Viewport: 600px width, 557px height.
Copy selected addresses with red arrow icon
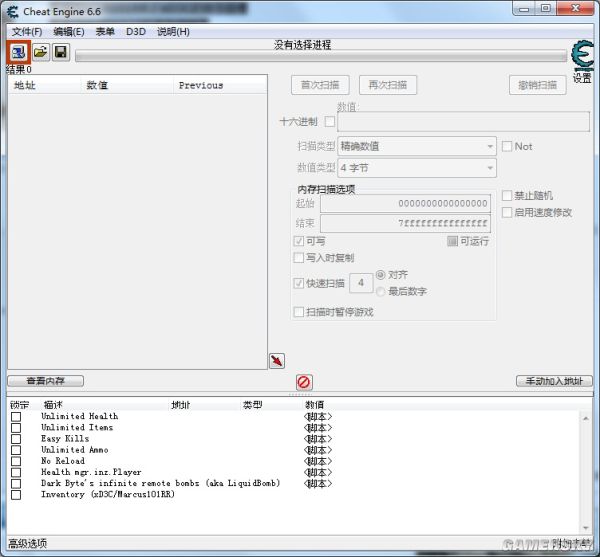tap(277, 361)
